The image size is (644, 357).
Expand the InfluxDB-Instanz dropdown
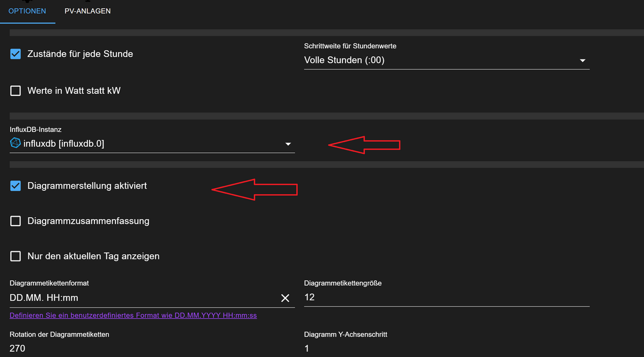click(x=152, y=144)
